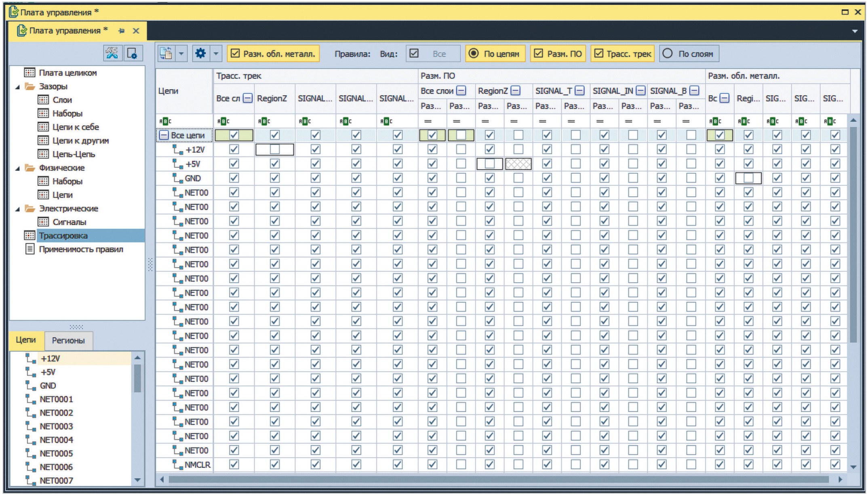
Task: Click the grid vertical scrollbar thumb
Action: tap(853, 234)
